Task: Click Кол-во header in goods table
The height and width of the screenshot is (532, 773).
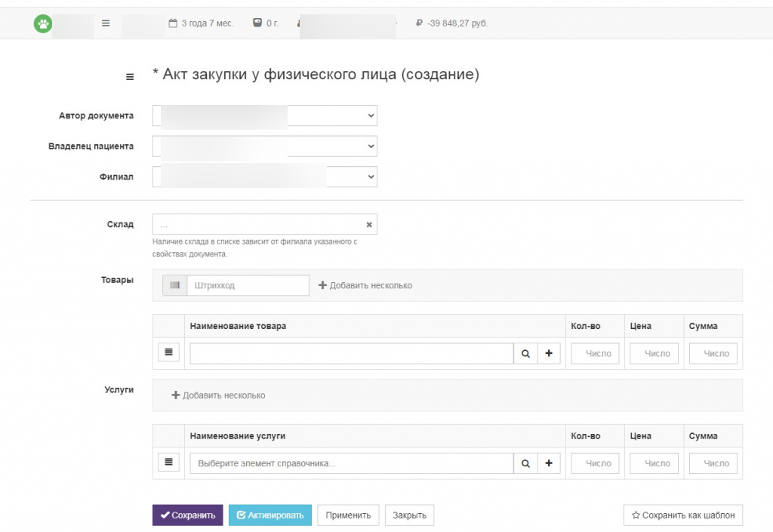Action: [586, 326]
